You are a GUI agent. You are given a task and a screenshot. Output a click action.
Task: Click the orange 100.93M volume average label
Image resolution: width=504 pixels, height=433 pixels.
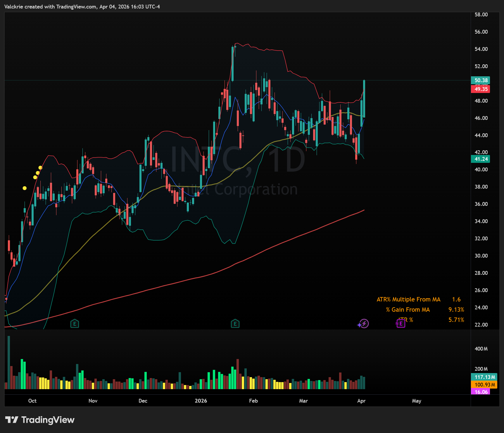tap(484, 384)
